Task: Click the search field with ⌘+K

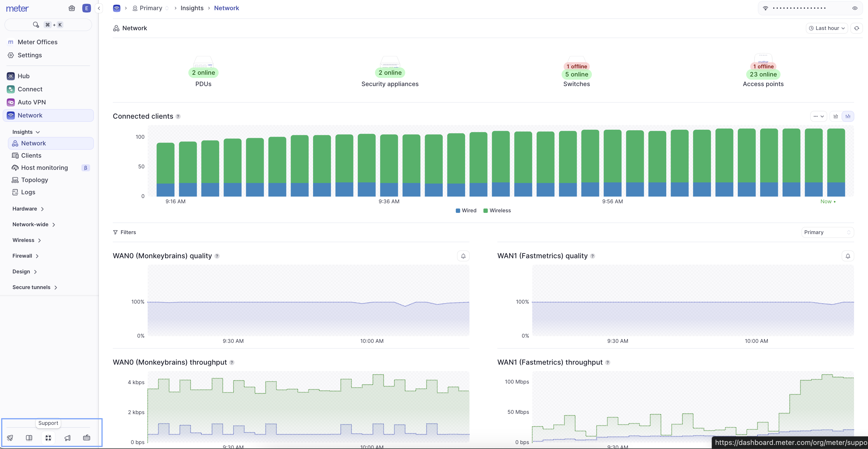Action: pos(48,25)
